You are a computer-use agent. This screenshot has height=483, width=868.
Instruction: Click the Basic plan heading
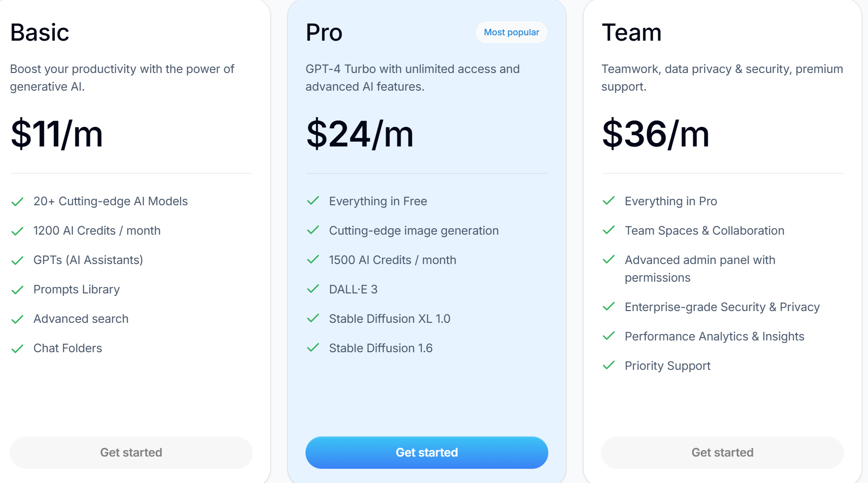[x=40, y=33]
